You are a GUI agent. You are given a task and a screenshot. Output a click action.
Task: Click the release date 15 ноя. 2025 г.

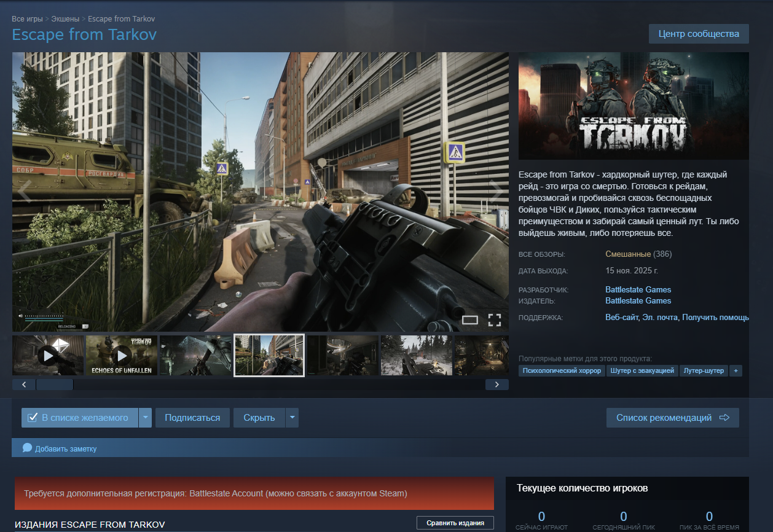coord(632,270)
